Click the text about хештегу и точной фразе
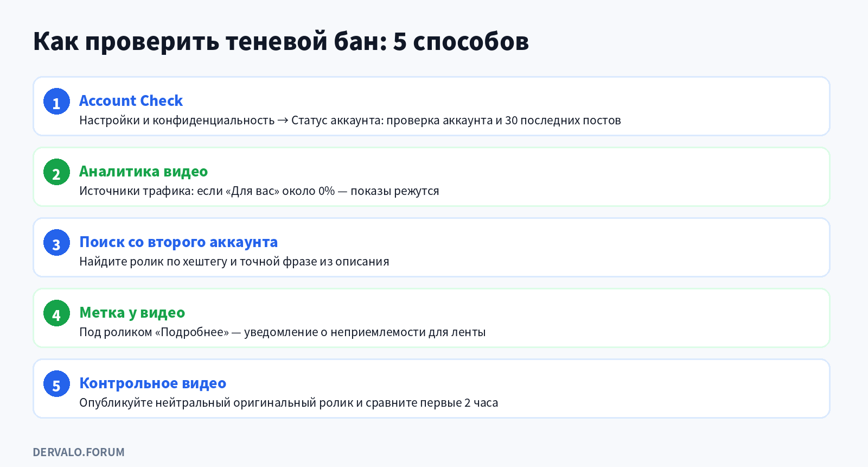868x467 pixels. (x=234, y=261)
